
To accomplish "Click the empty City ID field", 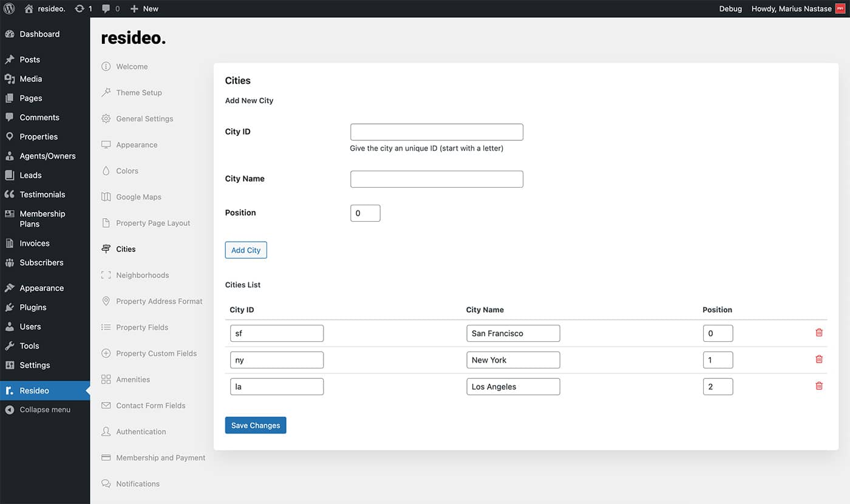I will tap(437, 132).
